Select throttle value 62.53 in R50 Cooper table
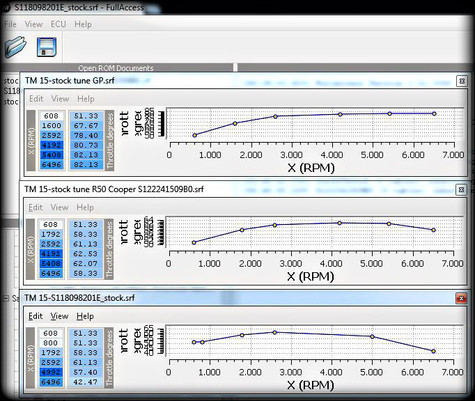The width and height of the screenshot is (475, 401). tap(85, 254)
